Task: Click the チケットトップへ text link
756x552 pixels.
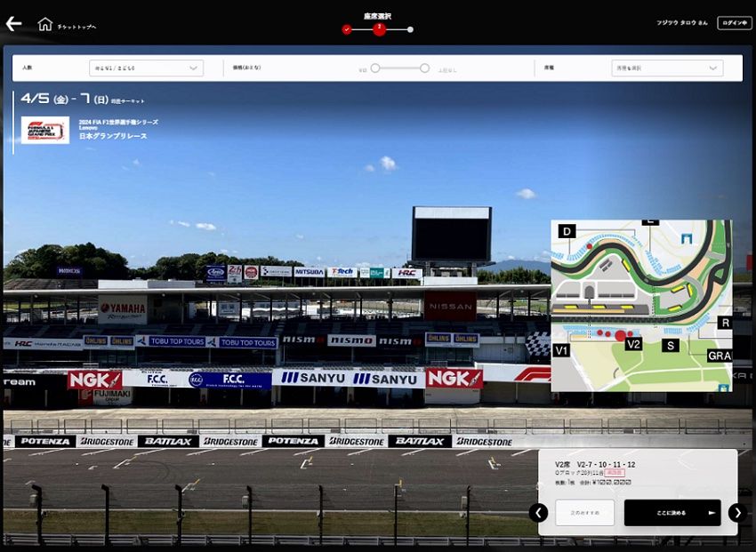Action: click(76, 27)
